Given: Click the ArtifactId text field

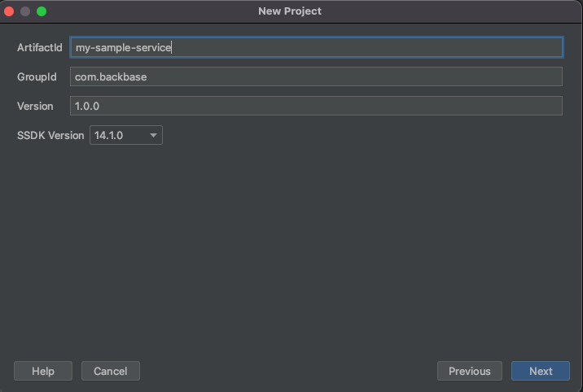Looking at the screenshot, I should pos(317,47).
